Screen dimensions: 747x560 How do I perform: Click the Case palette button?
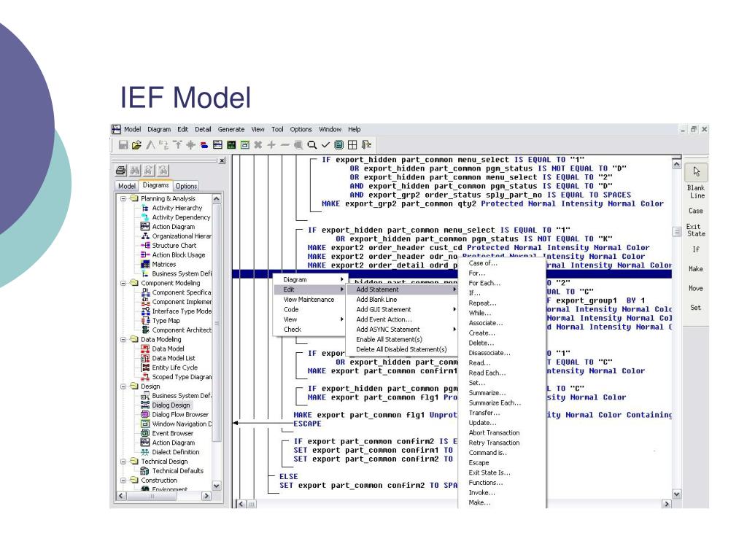(696, 211)
